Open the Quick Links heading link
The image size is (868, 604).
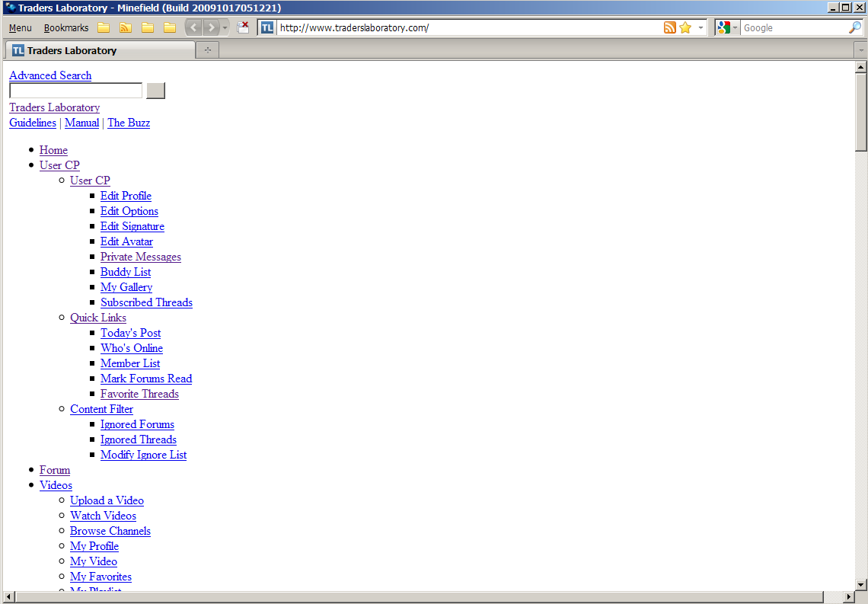point(98,318)
